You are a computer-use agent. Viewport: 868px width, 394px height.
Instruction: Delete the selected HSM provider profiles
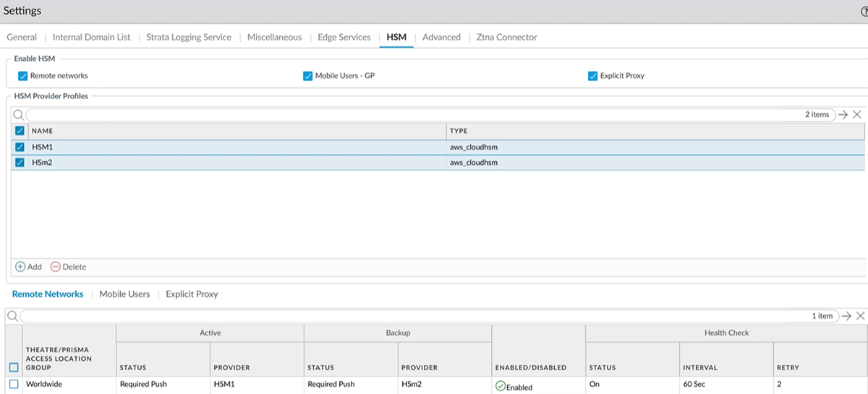(68, 267)
